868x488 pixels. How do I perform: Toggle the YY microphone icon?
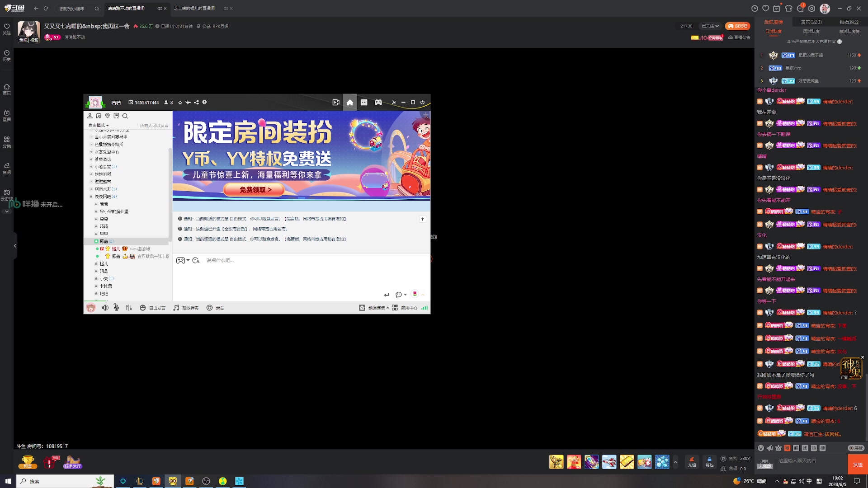pos(117,308)
